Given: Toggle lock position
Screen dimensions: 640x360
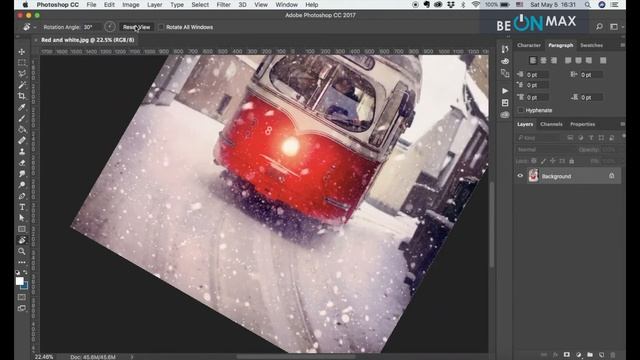Looking at the screenshot, I should pos(553,161).
